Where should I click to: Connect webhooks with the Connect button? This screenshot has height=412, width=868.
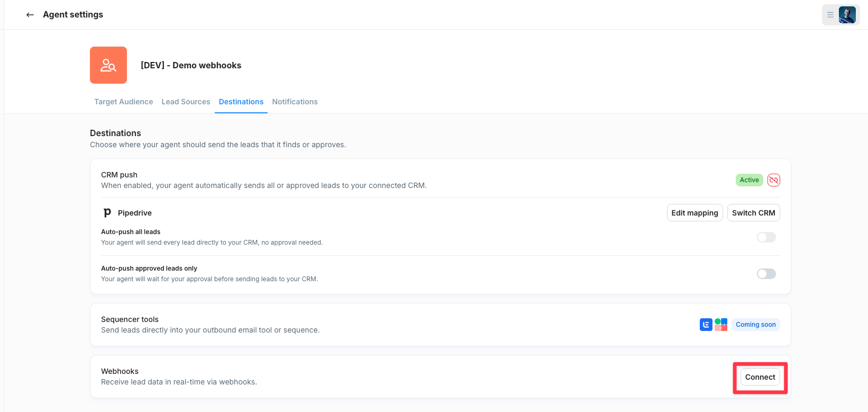760,377
